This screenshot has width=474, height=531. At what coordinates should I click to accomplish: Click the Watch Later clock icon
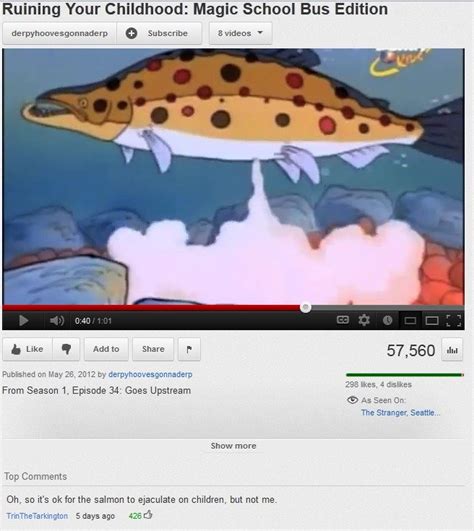[x=387, y=320]
